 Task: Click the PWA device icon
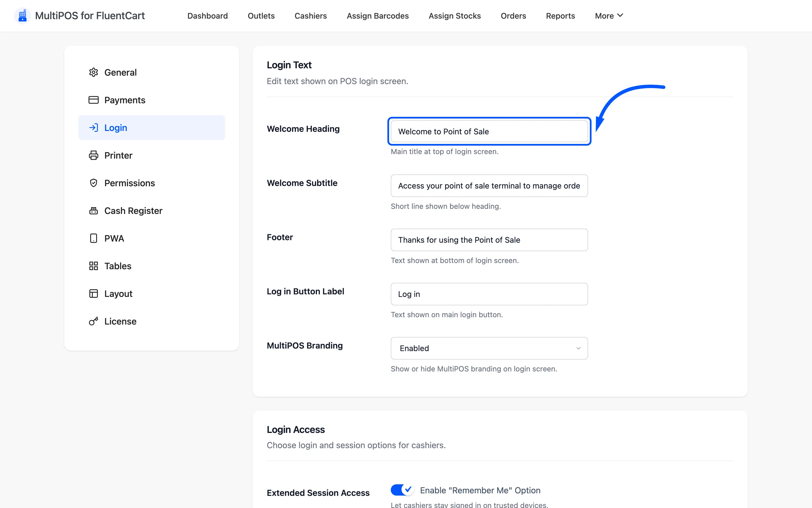pos(93,238)
